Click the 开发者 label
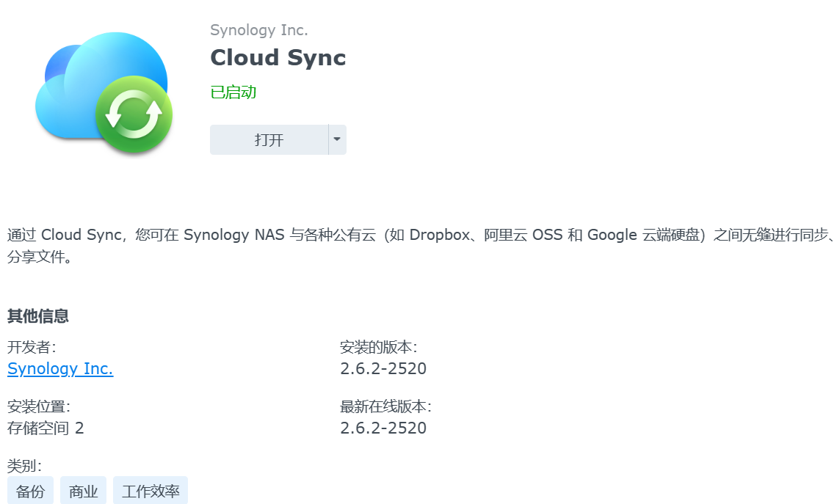 point(32,347)
